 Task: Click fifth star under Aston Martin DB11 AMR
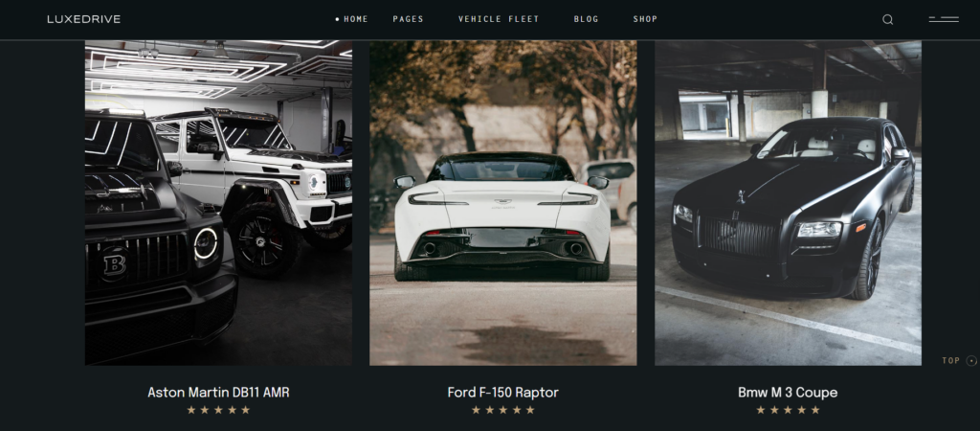246,410
